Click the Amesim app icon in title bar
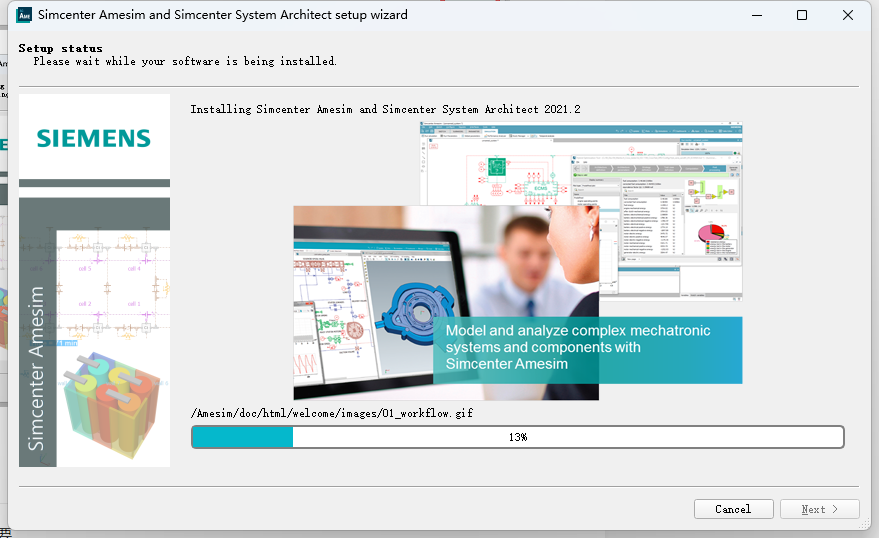 pyautogui.click(x=25, y=15)
